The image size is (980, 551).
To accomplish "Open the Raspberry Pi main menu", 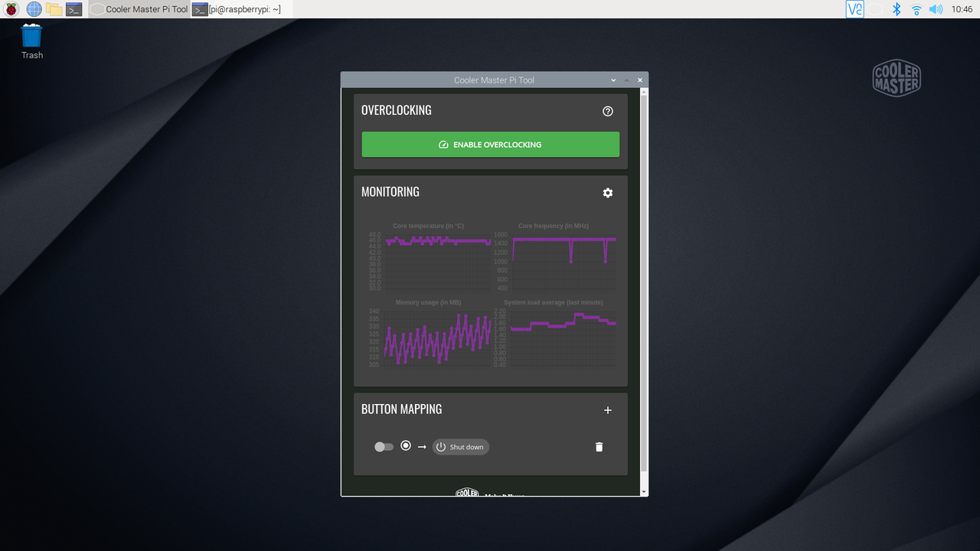I will click(x=11, y=9).
